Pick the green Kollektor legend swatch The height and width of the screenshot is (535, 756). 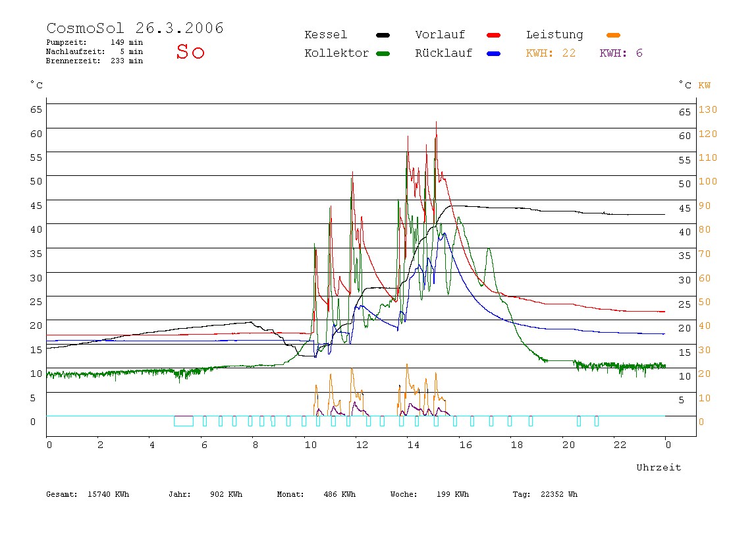point(383,53)
